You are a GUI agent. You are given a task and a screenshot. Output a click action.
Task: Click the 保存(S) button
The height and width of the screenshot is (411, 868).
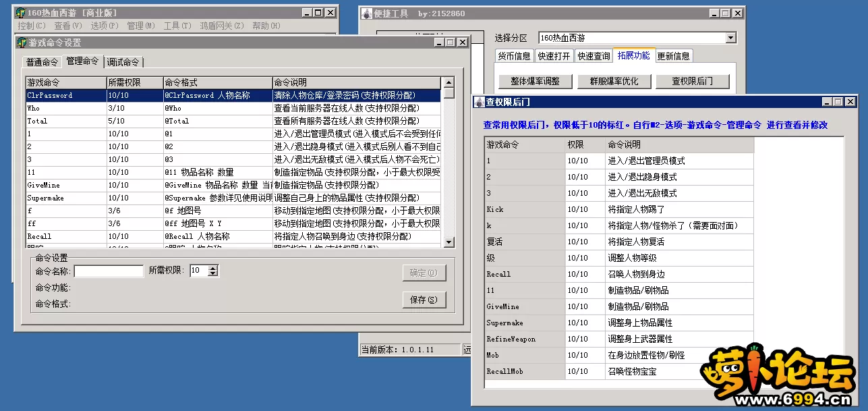click(x=424, y=300)
